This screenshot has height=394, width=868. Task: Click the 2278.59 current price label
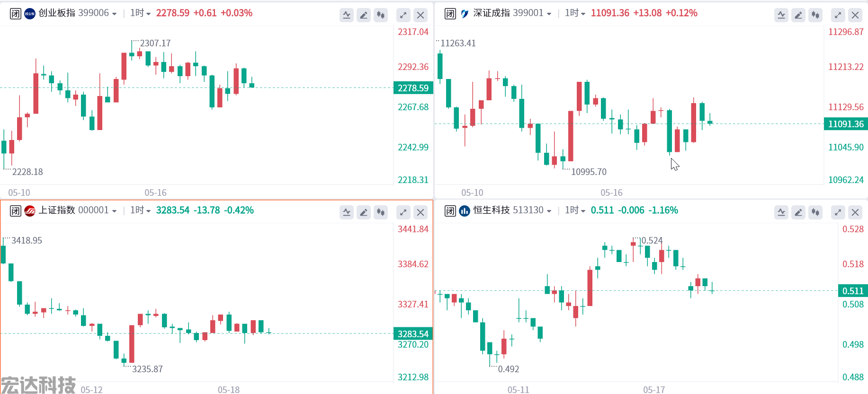click(413, 88)
